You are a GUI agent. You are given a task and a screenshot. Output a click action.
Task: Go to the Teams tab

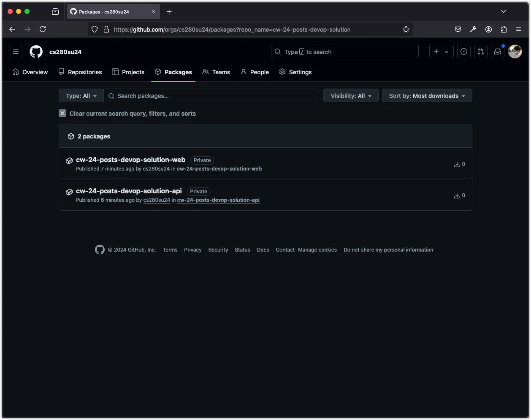(x=216, y=72)
